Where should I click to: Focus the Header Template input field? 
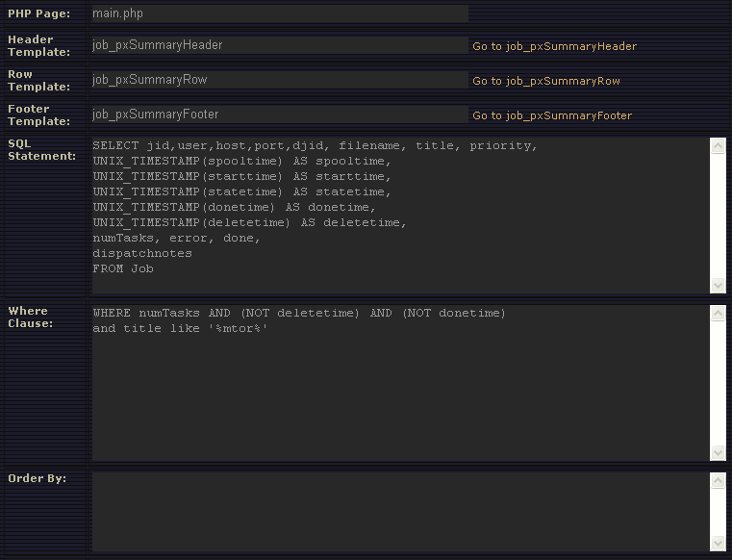click(279, 45)
